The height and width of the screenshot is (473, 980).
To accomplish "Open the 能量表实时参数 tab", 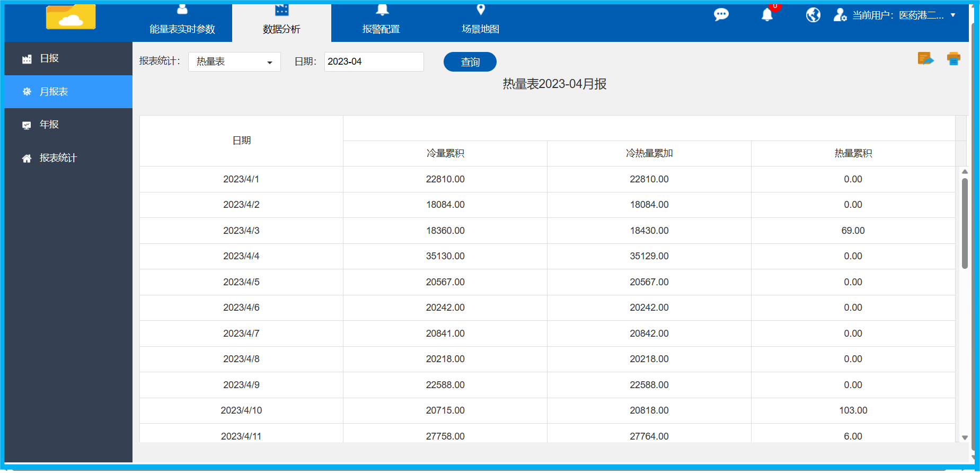I will pyautogui.click(x=182, y=23).
